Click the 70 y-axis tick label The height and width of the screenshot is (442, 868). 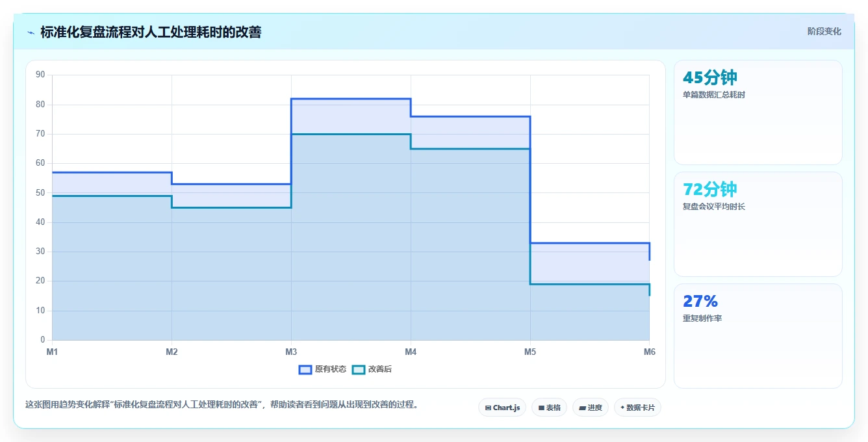click(40, 134)
